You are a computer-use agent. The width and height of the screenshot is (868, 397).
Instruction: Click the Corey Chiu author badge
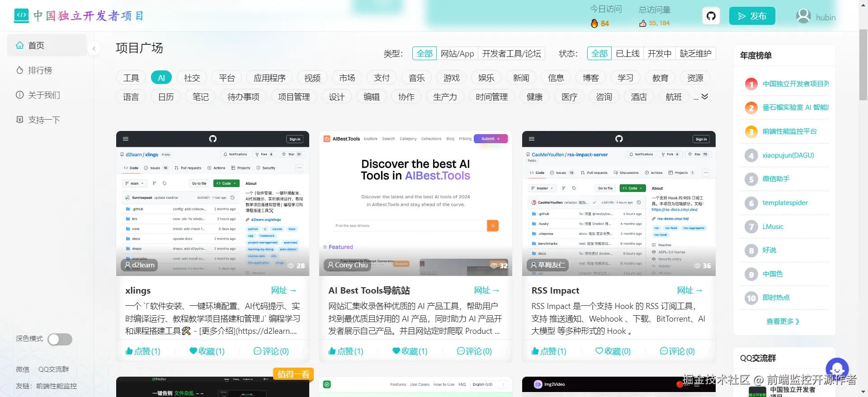[x=347, y=265]
